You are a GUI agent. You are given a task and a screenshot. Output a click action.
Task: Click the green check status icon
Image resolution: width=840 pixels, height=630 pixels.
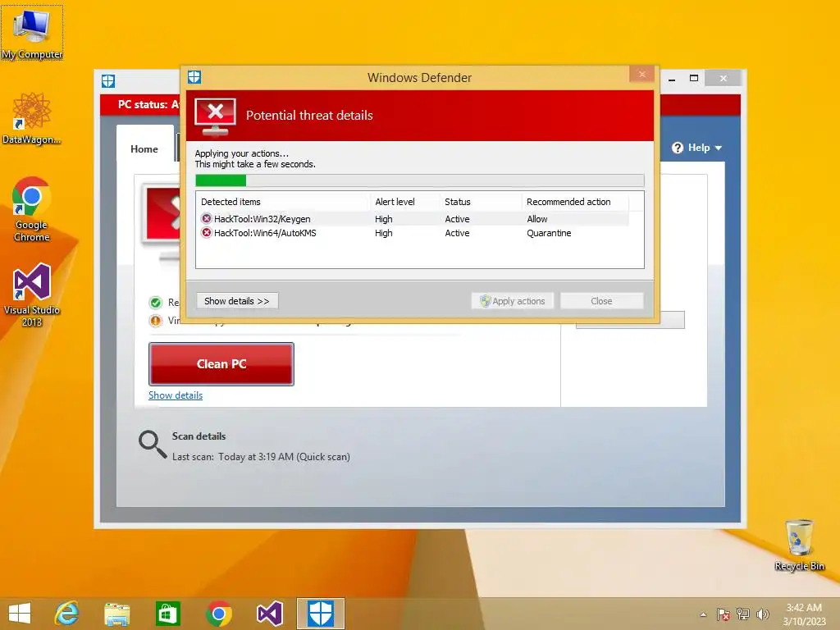[156, 303]
